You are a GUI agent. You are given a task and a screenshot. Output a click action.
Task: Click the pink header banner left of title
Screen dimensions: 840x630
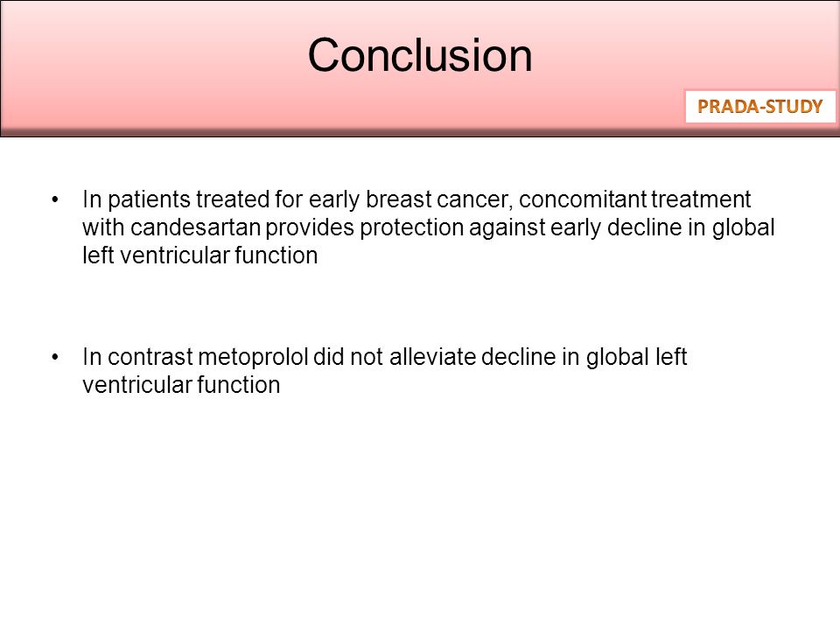click(x=150, y=64)
